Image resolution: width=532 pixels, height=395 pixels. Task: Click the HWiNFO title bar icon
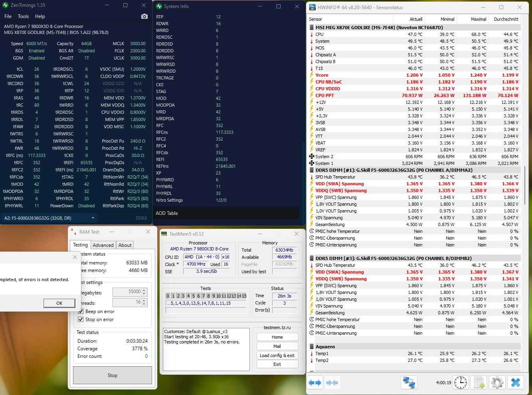312,7
